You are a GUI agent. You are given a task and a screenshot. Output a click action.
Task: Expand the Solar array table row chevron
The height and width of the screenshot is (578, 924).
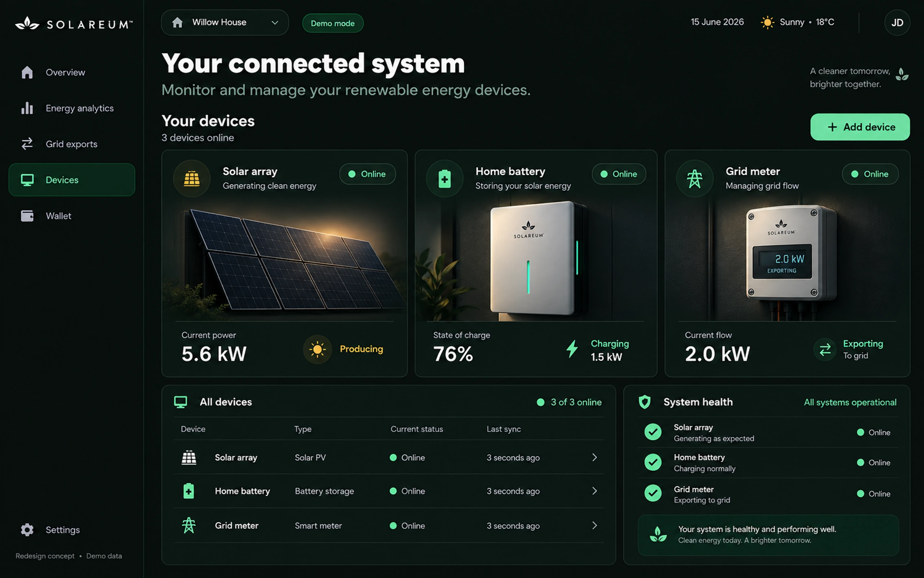pos(594,457)
